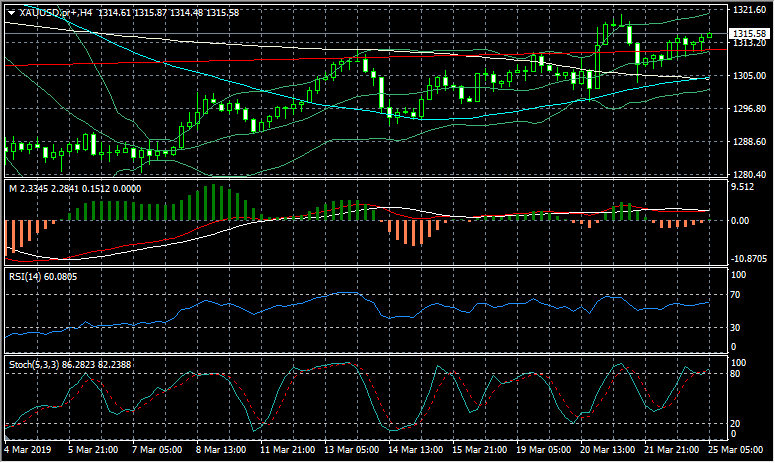This screenshot has height=463, width=775.
Task: Click the 20 level on the Stochastic scale
Action: [735, 423]
